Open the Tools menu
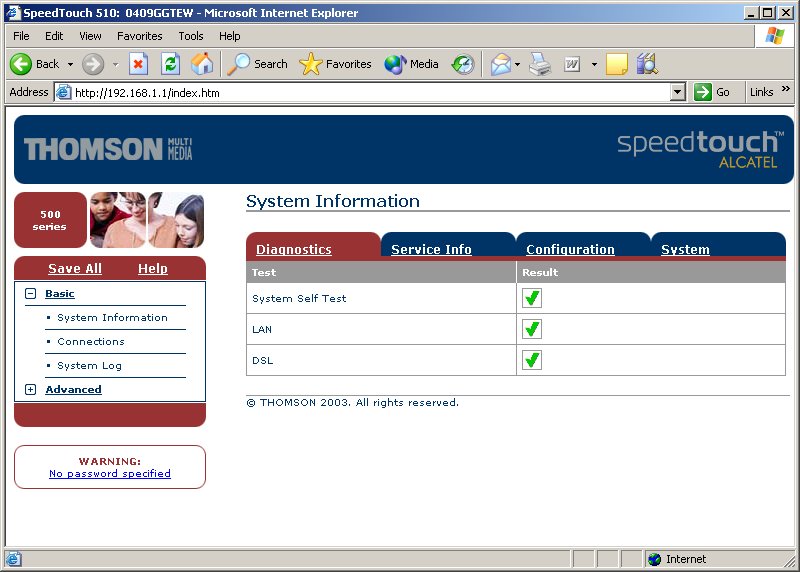The width and height of the screenshot is (800, 572). click(190, 36)
